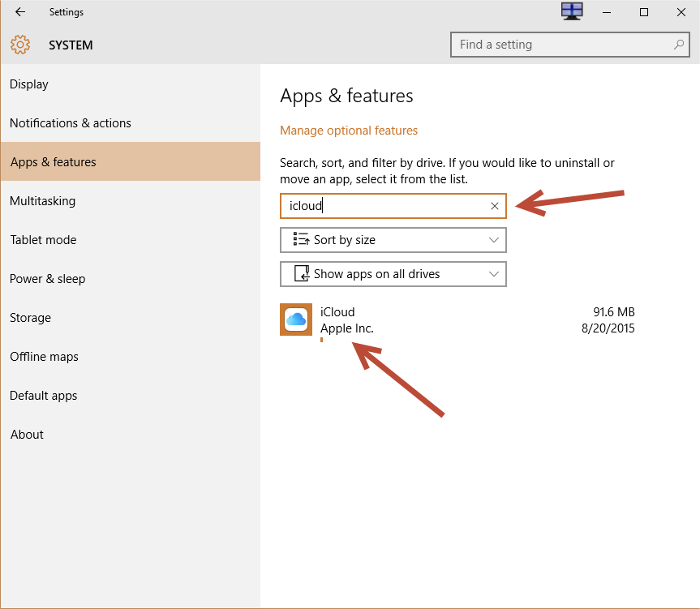Click inside the Find a setting box
Image resolution: width=700 pixels, height=609 pixels.
[x=560, y=45]
